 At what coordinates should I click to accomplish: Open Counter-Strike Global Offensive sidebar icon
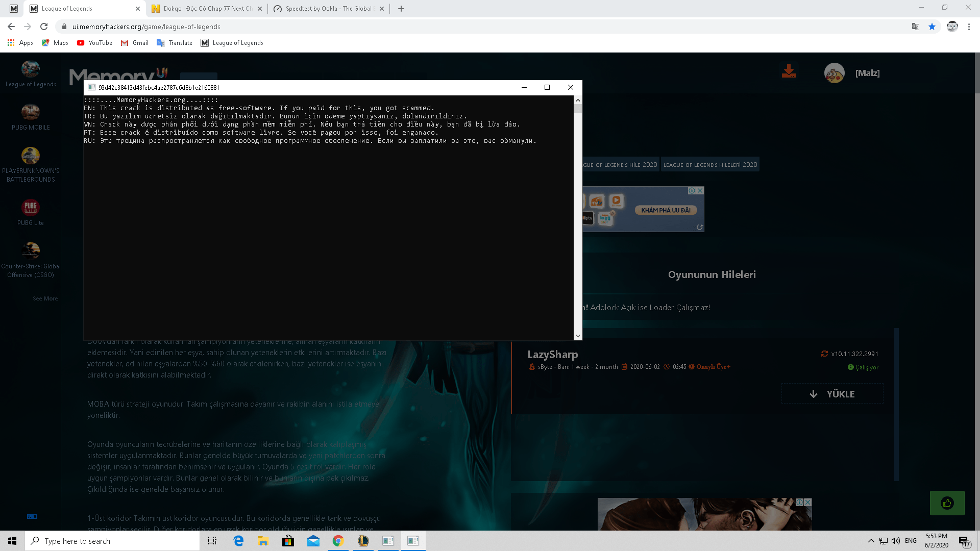tap(31, 251)
